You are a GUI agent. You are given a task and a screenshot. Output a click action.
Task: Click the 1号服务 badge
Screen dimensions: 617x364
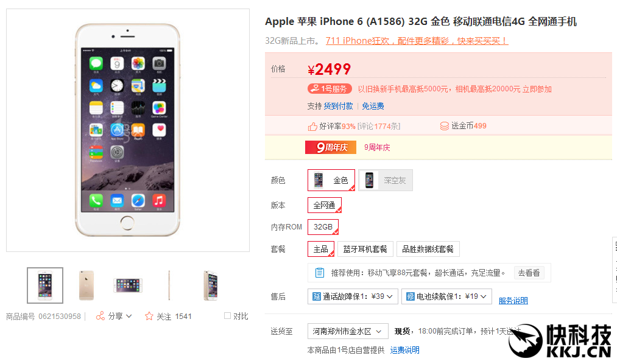click(x=330, y=89)
